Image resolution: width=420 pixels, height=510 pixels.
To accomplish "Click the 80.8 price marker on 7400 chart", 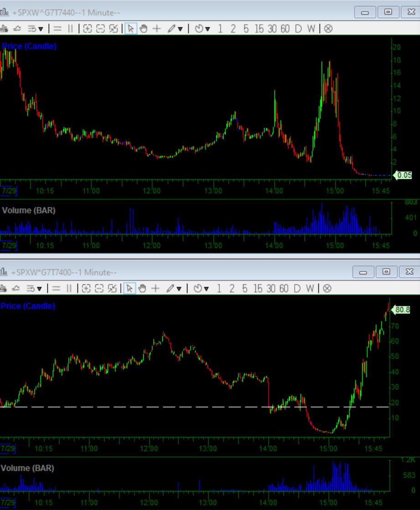I will [x=401, y=309].
